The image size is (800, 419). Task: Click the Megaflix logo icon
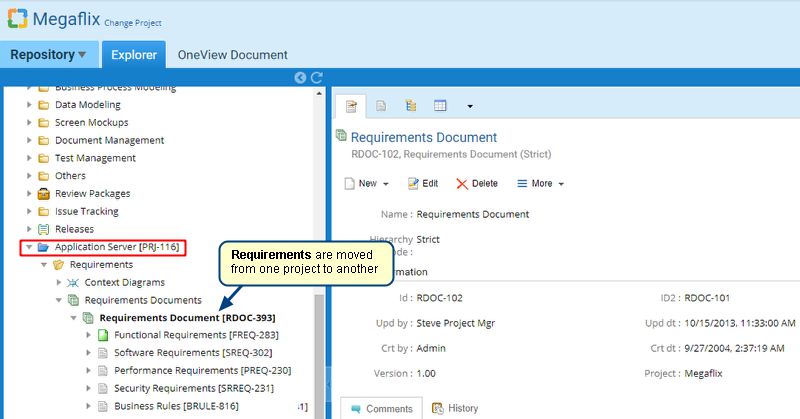[18, 19]
